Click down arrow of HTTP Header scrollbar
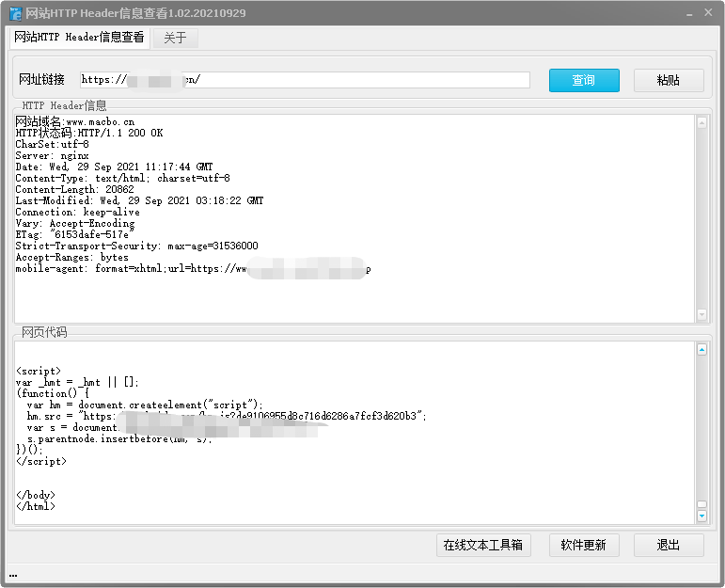Screen dimensions: 725x588 701,314
